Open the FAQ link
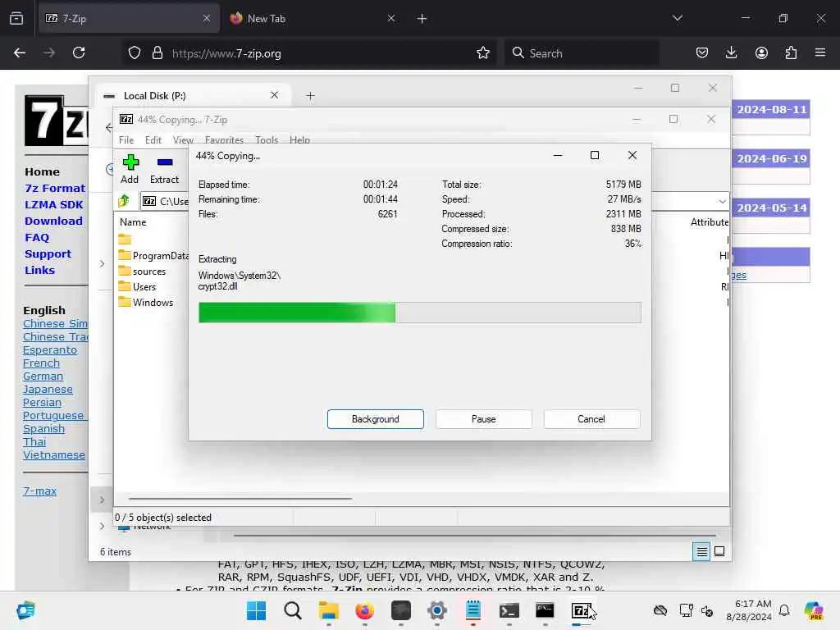Image resolution: width=840 pixels, height=630 pixels. coord(36,237)
